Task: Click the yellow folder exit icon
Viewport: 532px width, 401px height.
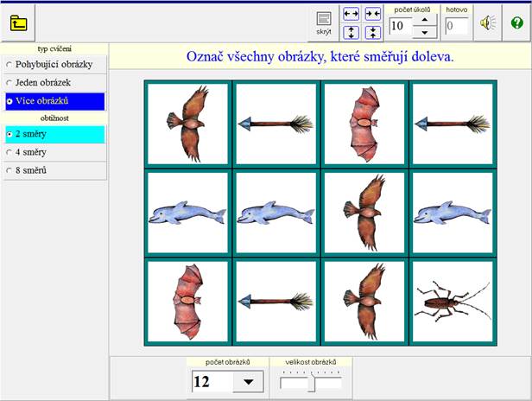Action: pyautogui.click(x=18, y=23)
